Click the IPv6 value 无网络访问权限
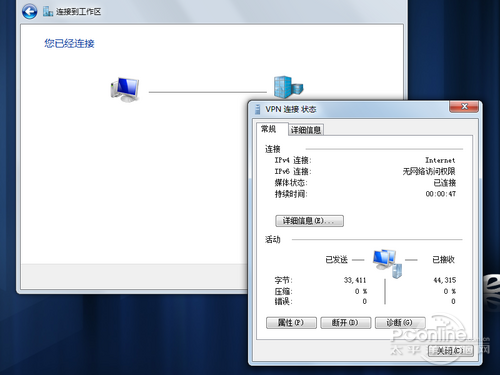Viewport: 500px width, 375px height. (429, 171)
